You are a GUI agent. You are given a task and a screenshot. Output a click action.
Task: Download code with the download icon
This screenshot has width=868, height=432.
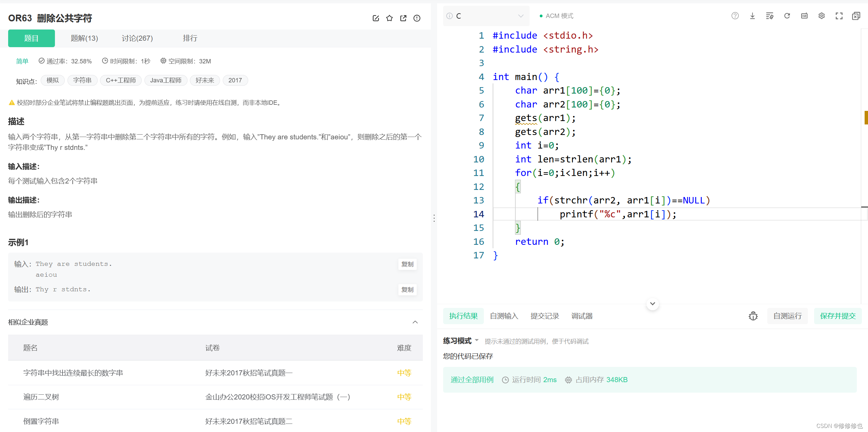752,16
